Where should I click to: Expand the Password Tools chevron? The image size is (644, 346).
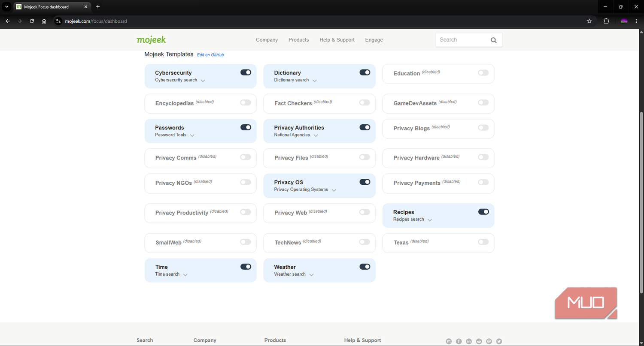192,135
